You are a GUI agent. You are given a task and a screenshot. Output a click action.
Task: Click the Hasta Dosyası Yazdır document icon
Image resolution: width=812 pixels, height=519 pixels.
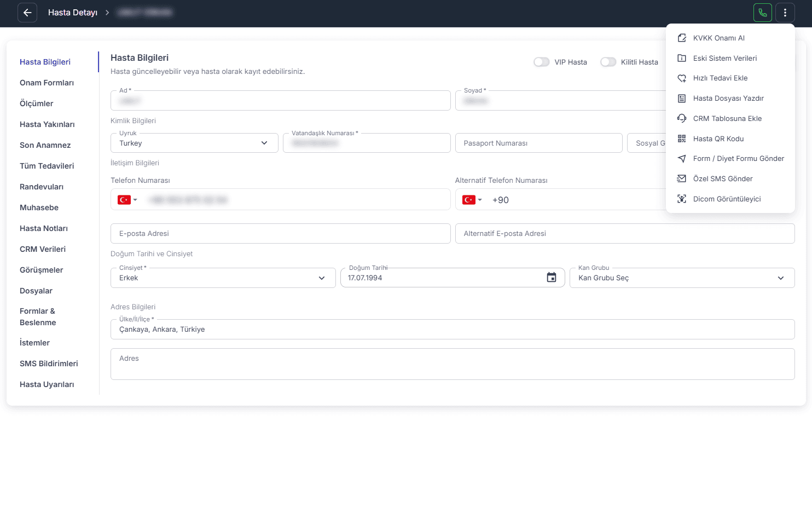[x=682, y=99]
